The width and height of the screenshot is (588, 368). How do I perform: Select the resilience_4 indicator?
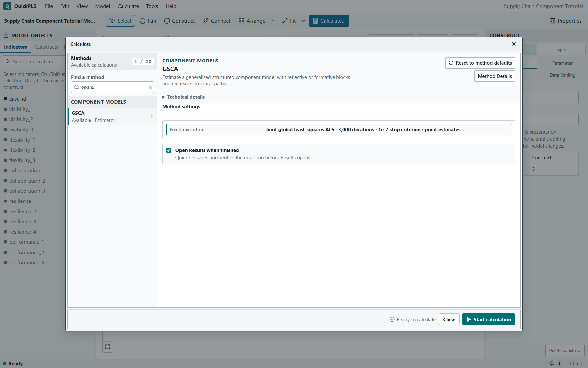[23, 232]
